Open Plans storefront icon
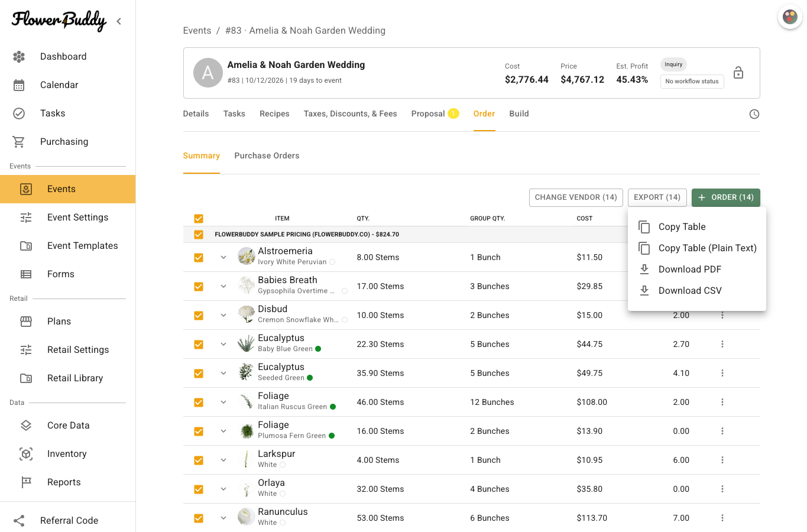Image resolution: width=807 pixels, height=532 pixels. click(x=26, y=322)
